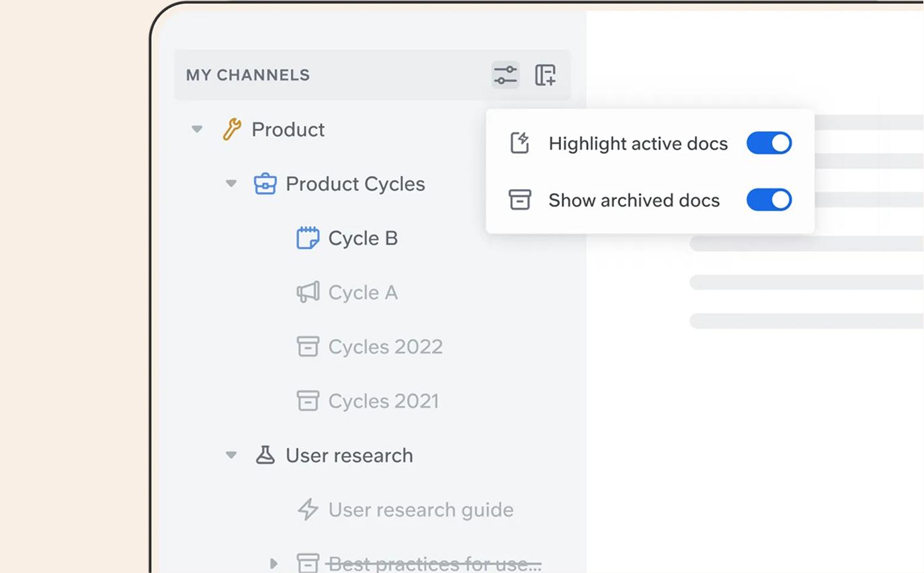Click the megaphone icon beside Cycle A
The image size is (924, 573).
click(308, 293)
